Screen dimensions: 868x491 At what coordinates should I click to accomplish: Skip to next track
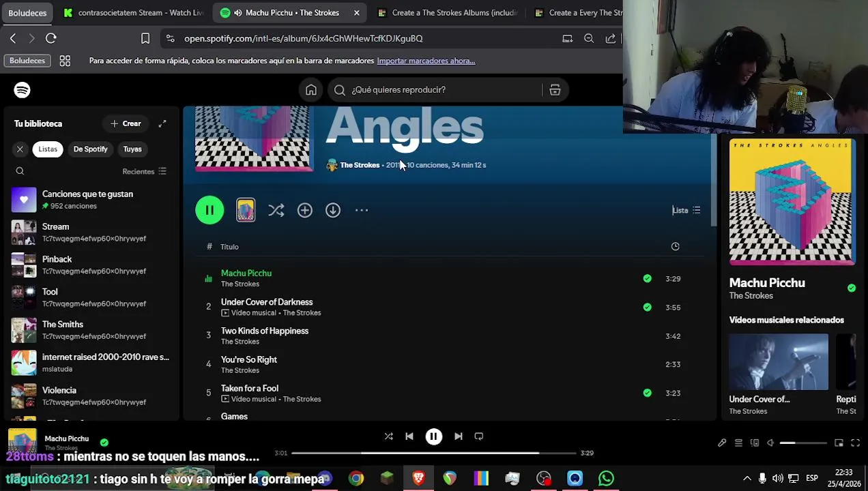(x=459, y=436)
